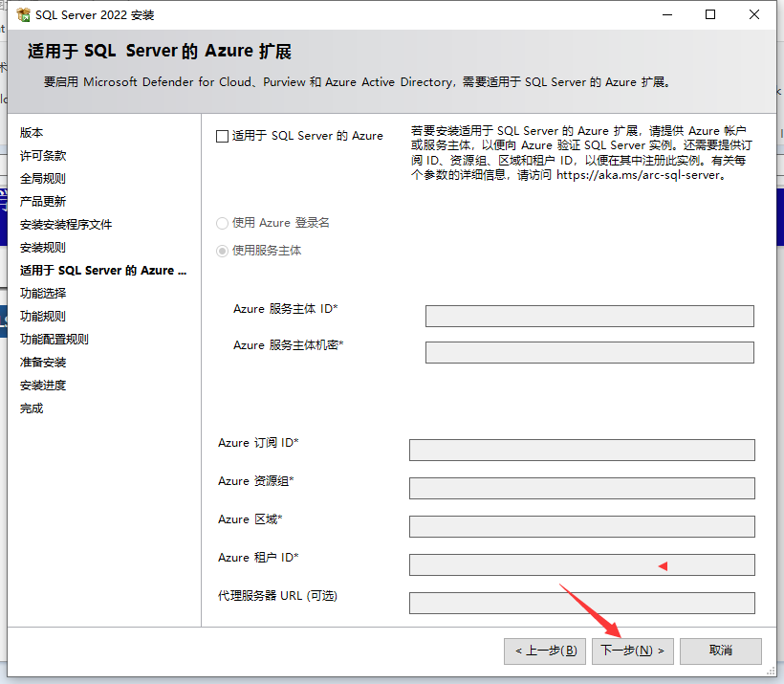This screenshot has width=784, height=684.
Task: Select the 安装规则 step in the sidebar
Action: pos(43,248)
